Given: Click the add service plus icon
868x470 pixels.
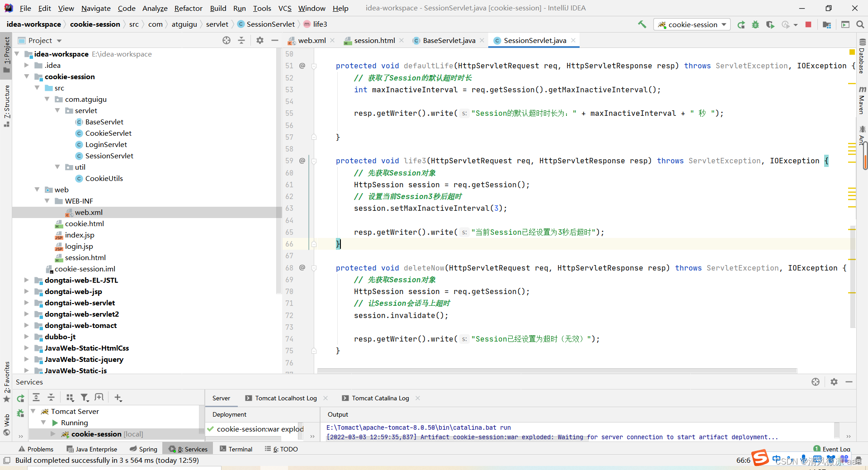Looking at the screenshot, I should click(x=118, y=397).
